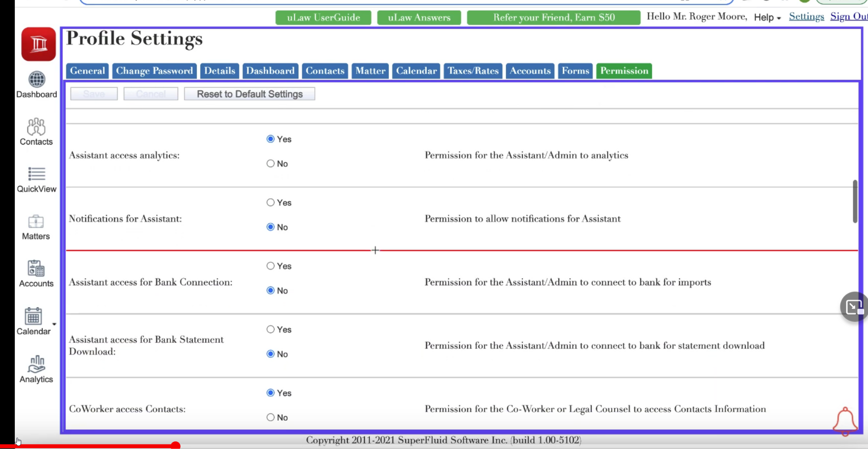Open the uLaw UserGuide
This screenshot has height=449, width=868.
point(323,17)
